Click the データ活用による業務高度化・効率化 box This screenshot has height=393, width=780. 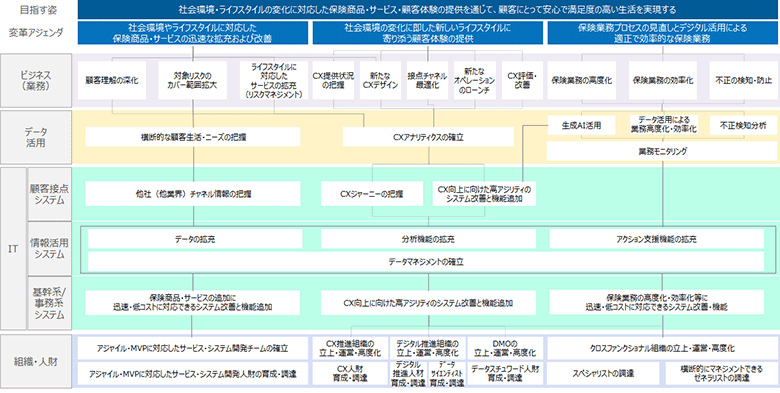(x=663, y=125)
